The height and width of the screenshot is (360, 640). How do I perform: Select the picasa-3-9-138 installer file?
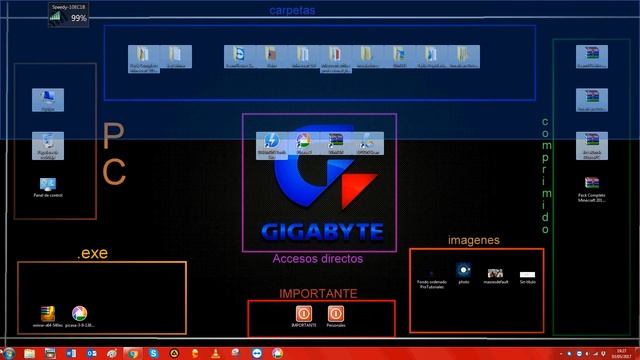[80, 317]
